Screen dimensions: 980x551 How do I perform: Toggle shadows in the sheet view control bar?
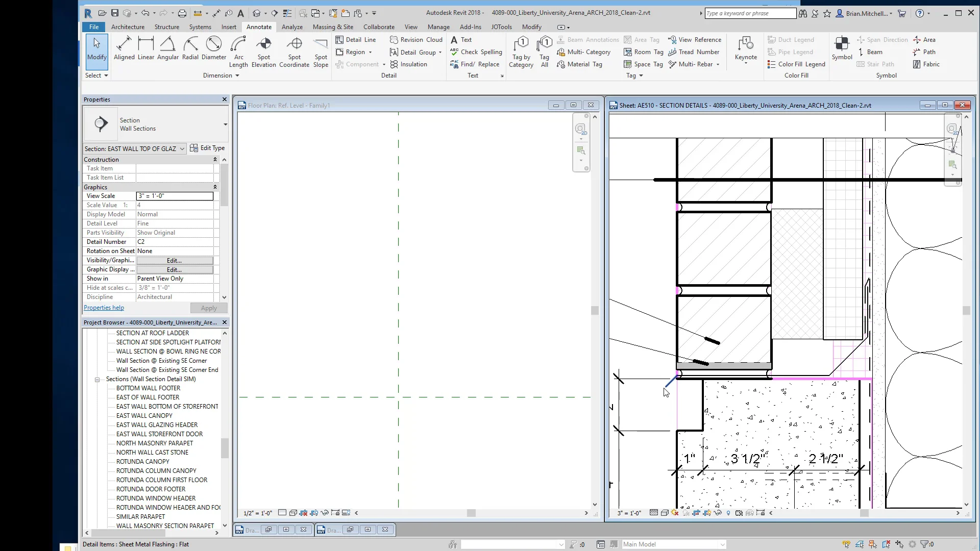674,513
